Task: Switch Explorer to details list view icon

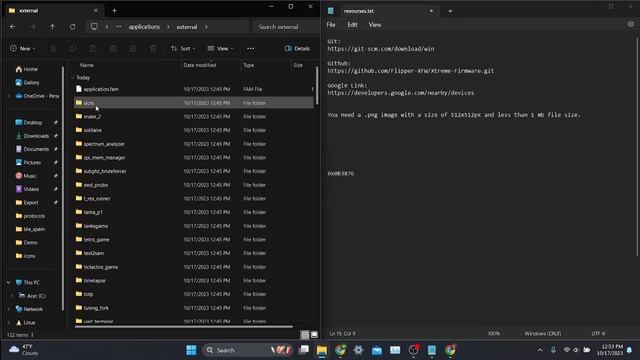Action: pos(305,335)
